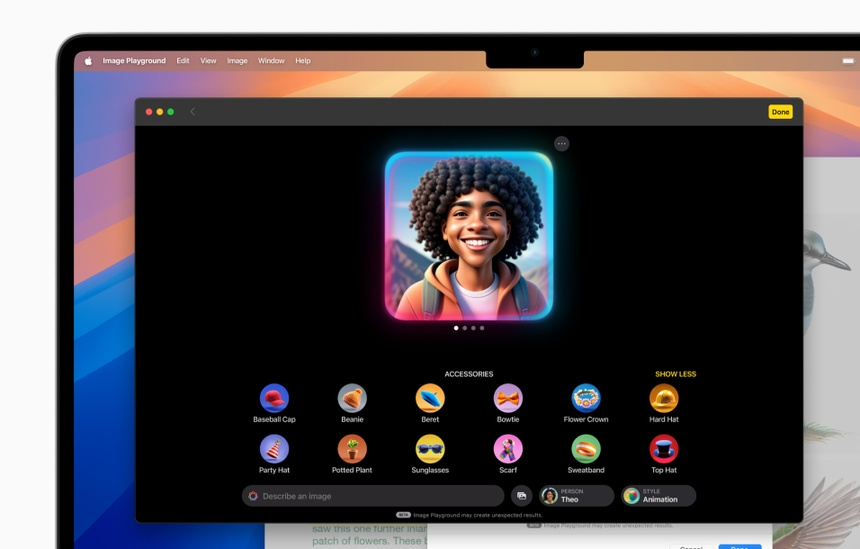Select the generated portrait preview image
The image size is (860, 549).
[469, 236]
